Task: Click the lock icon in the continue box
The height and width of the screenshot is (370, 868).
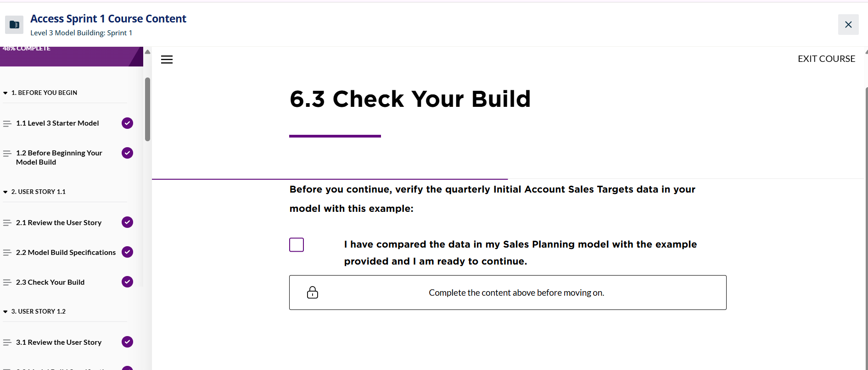Action: [x=313, y=293]
